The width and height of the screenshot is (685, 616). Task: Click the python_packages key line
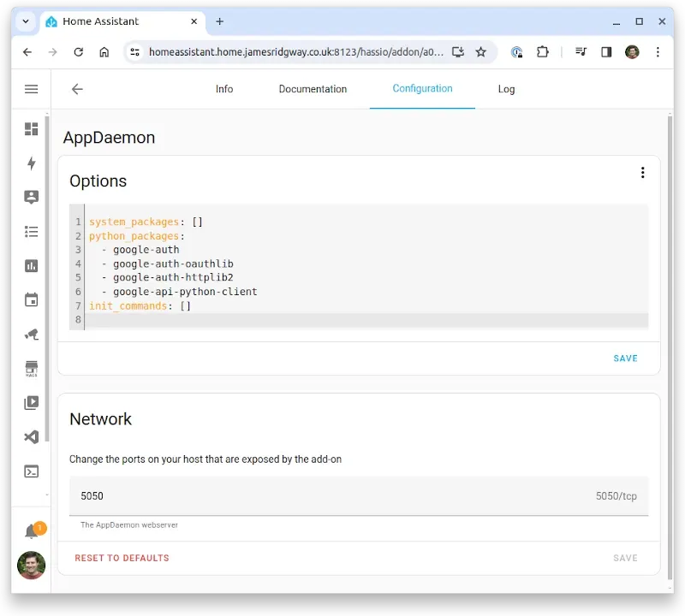coord(137,236)
